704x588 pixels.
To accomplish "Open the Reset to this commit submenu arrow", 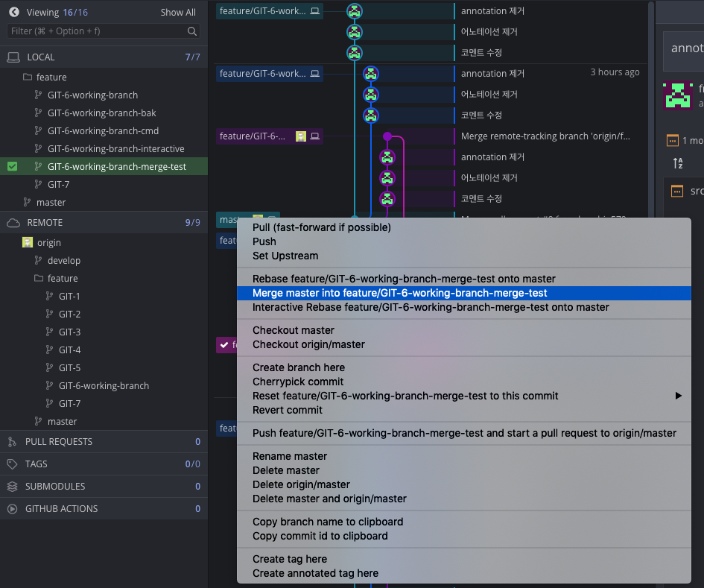I will point(678,396).
